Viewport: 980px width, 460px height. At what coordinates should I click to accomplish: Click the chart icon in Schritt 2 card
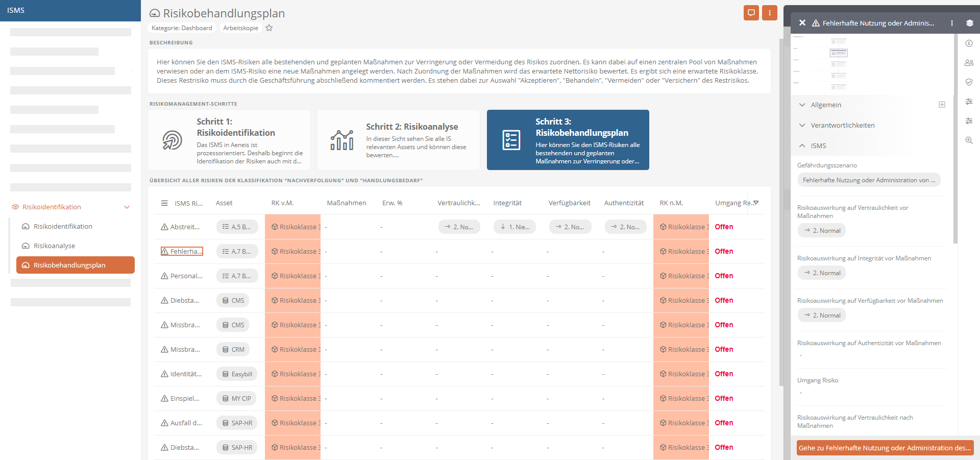(x=342, y=140)
